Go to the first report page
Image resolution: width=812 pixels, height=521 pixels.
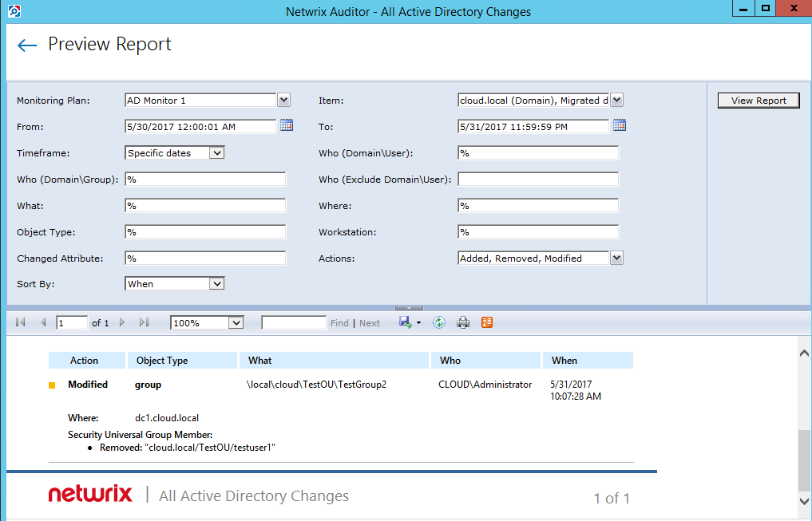click(x=21, y=322)
